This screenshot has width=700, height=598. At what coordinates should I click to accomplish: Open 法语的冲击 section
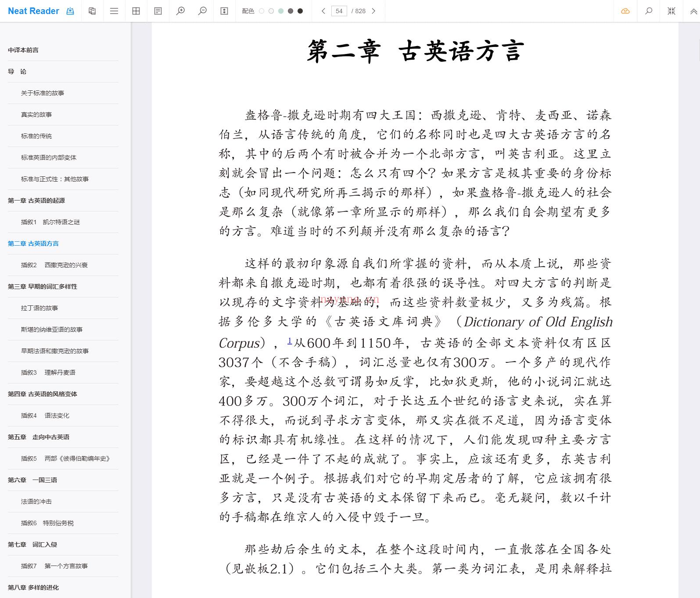36,501
